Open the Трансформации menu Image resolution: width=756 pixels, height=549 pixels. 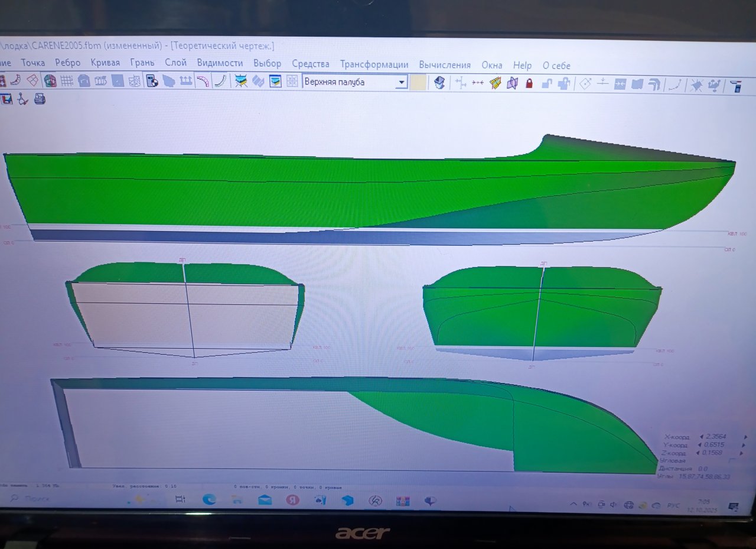pyautogui.click(x=374, y=64)
